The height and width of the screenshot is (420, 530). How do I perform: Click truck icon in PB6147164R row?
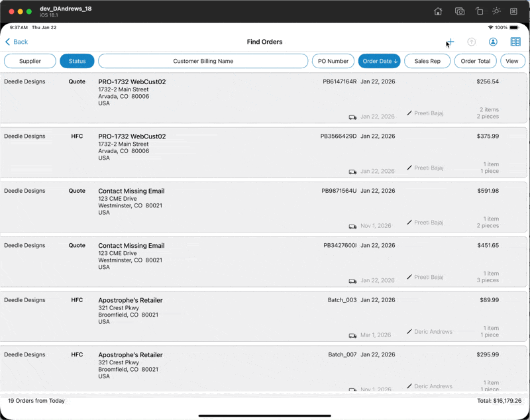352,117
